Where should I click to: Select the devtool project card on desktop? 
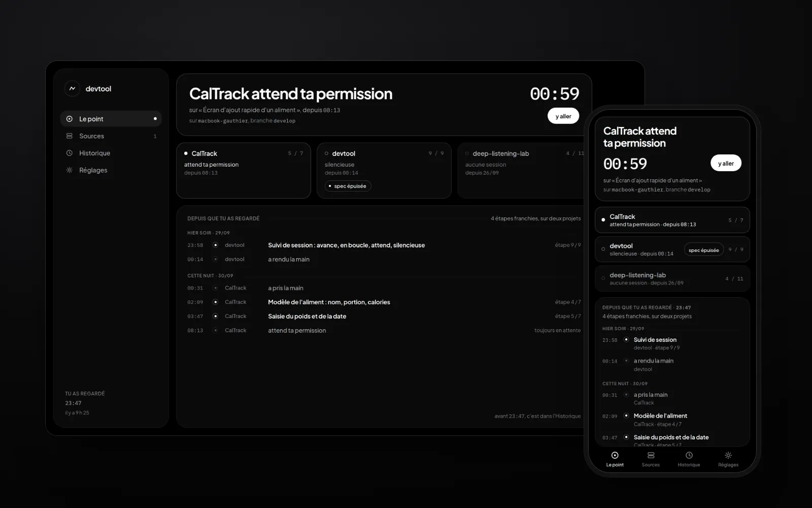tap(384, 170)
